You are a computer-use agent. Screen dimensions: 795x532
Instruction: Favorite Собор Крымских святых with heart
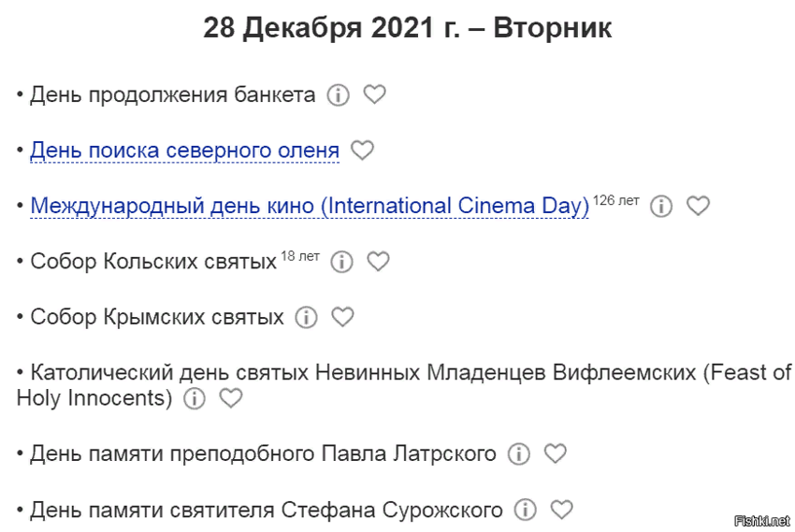343,317
